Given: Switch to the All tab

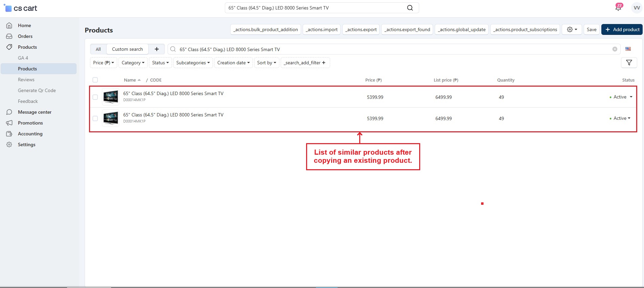Looking at the screenshot, I should coord(98,49).
